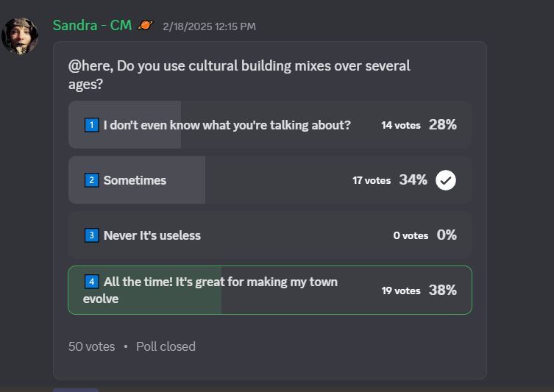
Task: Click the blue number 2 emoji
Action: point(91,180)
